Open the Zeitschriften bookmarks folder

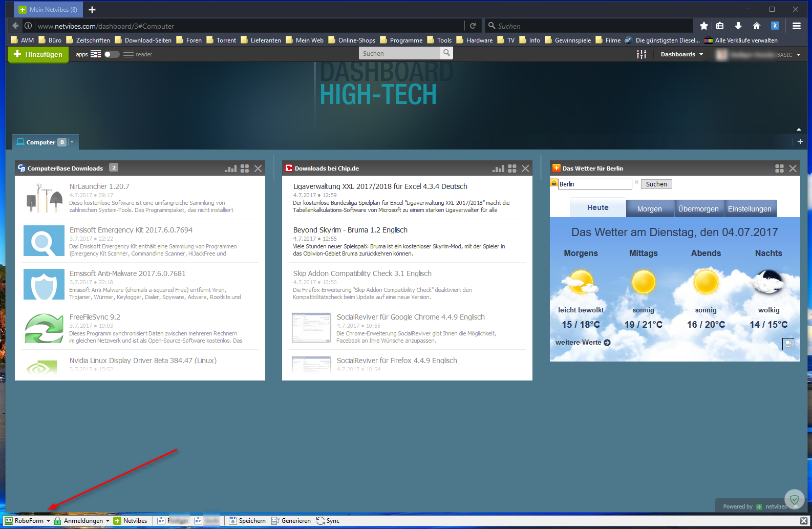coord(88,40)
